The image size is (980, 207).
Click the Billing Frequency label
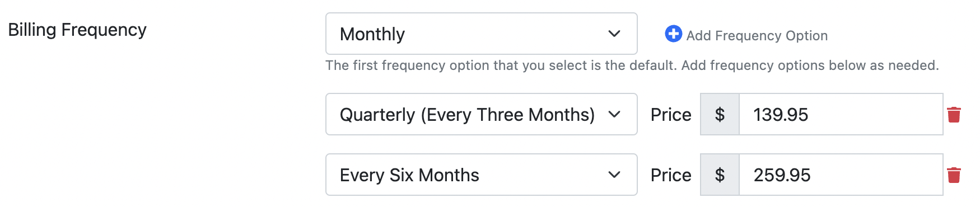tap(77, 30)
